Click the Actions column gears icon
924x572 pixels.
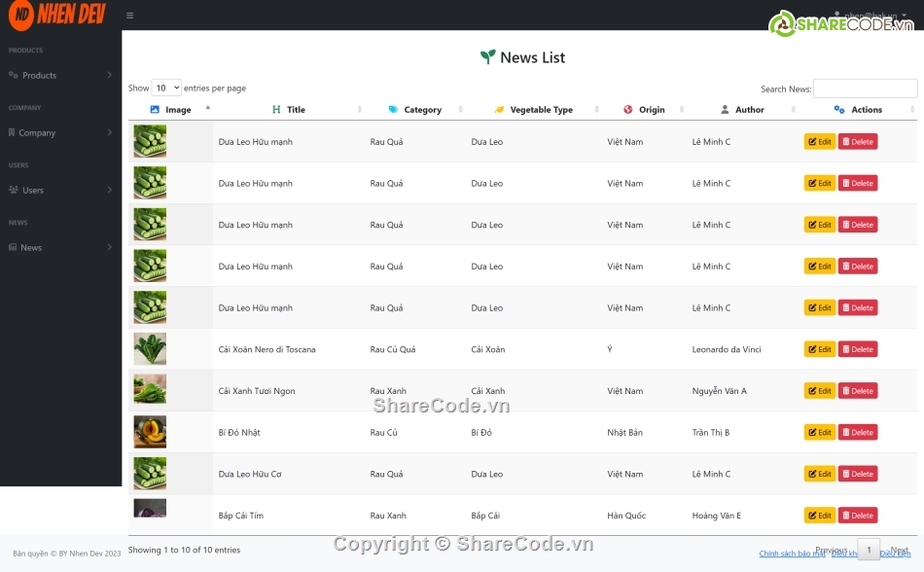click(839, 110)
